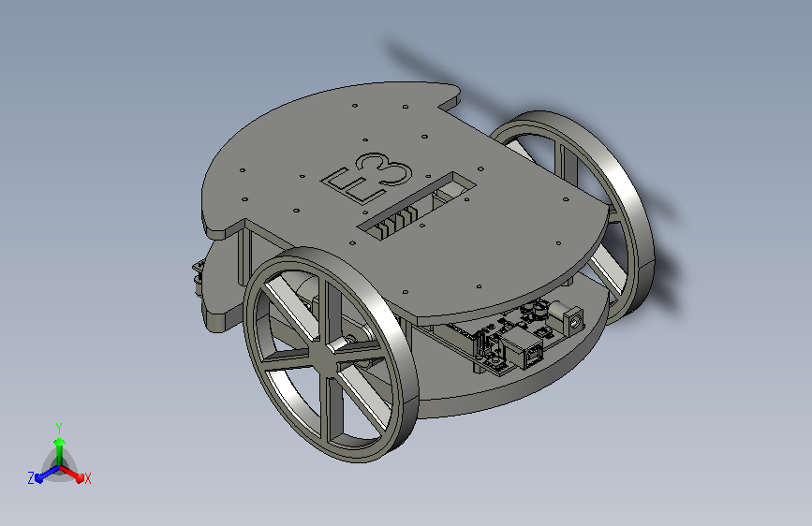
Task: Click the red X axis arrow of the triad
Action: click(72, 474)
